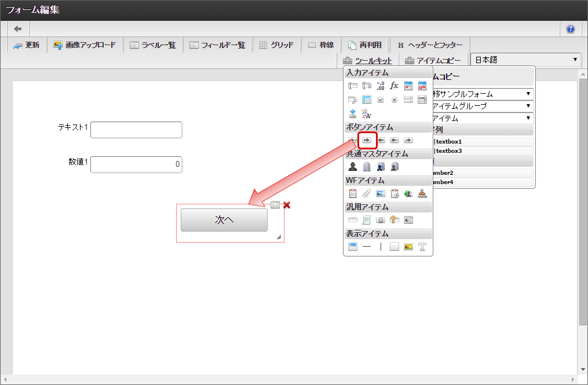Click the red X delete icon on button
Screen dimensions: 588x385
tap(287, 205)
